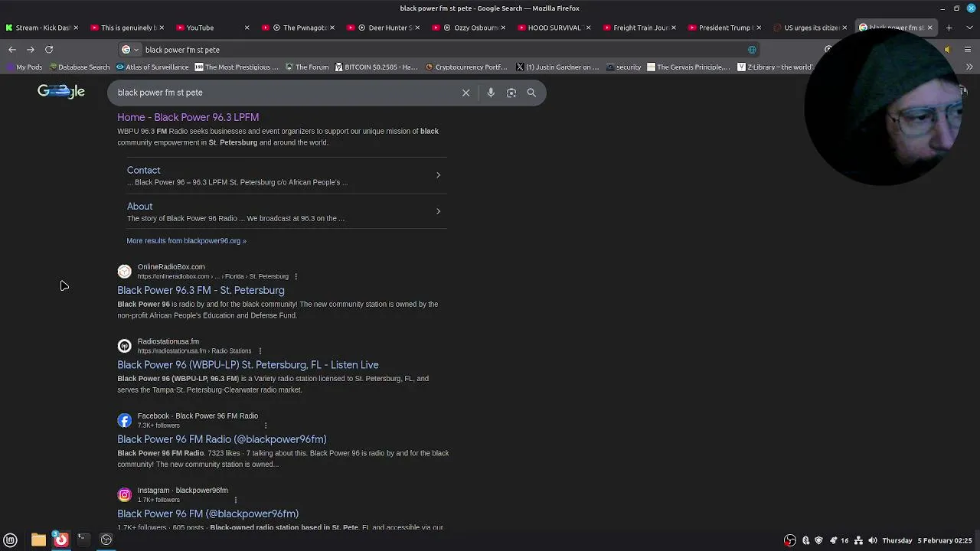Open The Forum bookmark
Screen dimensions: 980x551
pyautogui.click(x=307, y=67)
